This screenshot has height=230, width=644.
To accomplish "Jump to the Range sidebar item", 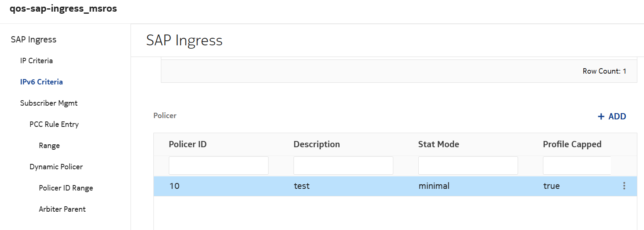I will 49,146.
